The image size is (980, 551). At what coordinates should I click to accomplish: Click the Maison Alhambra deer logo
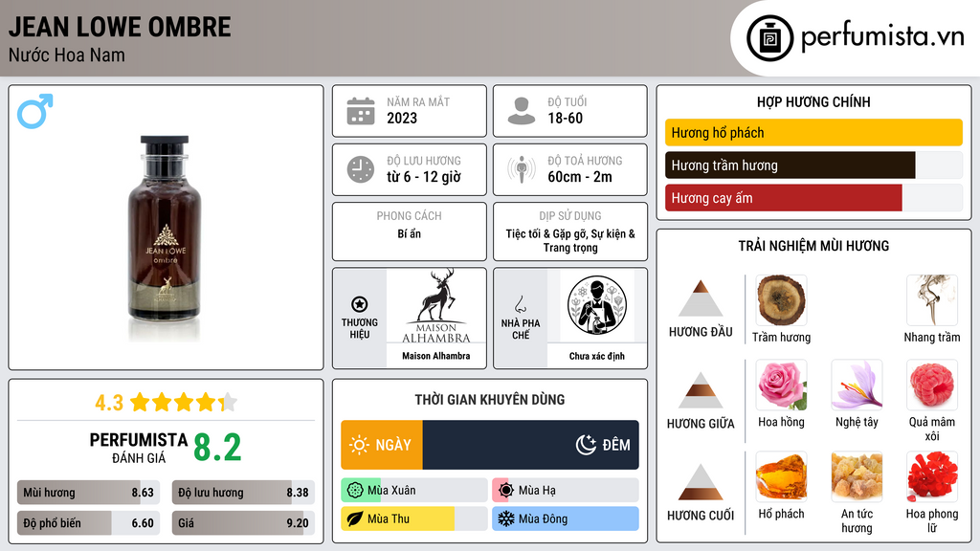pos(436,306)
